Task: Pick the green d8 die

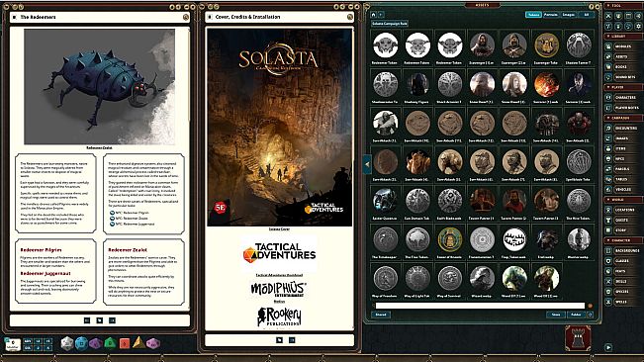Action: (x=110, y=342)
